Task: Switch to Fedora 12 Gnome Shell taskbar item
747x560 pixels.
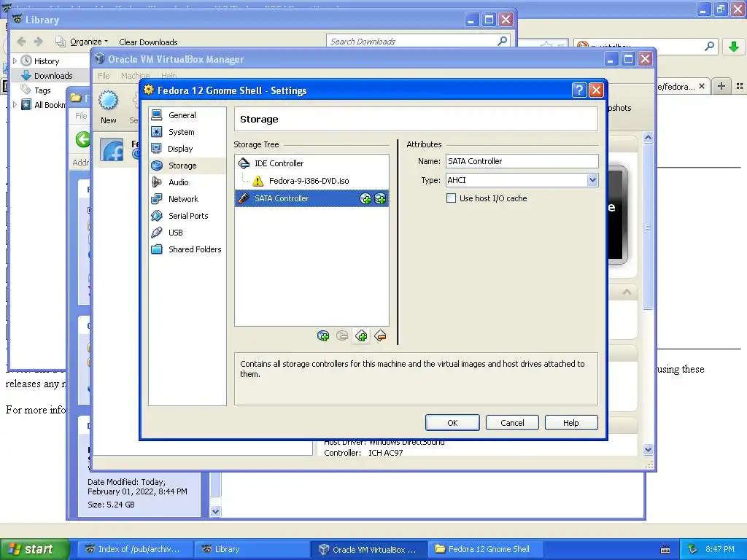Action: (x=485, y=549)
